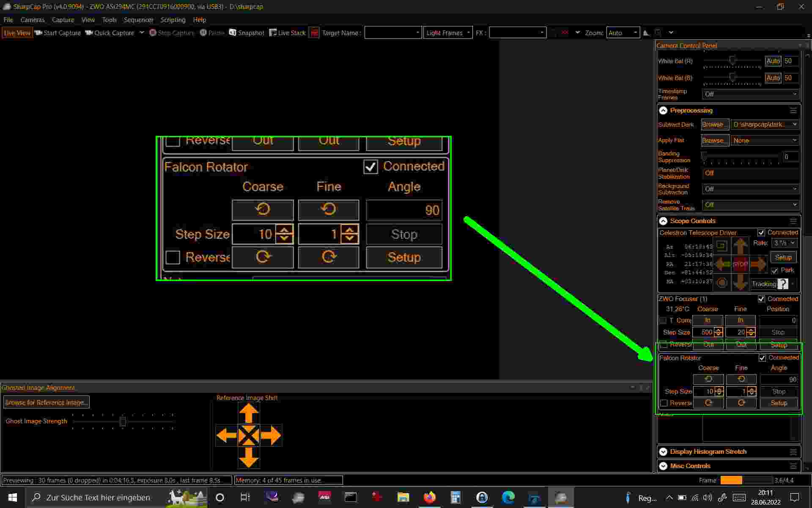Open the Subtract Dark file dropdown
Screen dimensions: 812x508
(765, 124)
